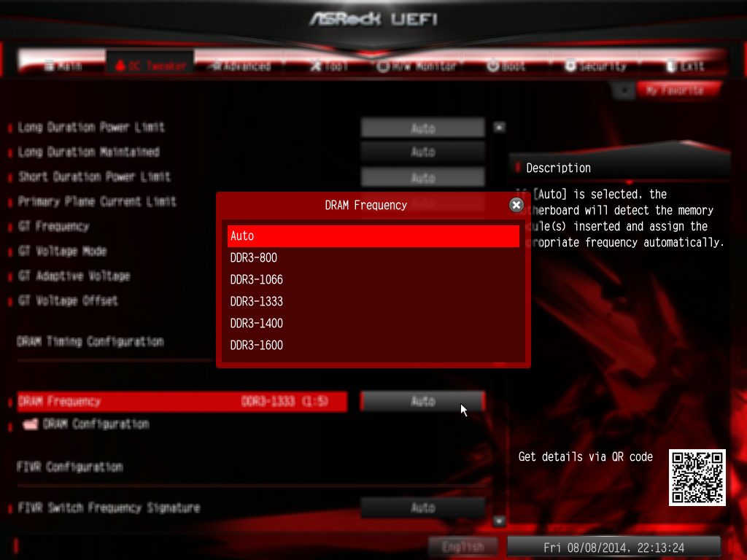
Task: Open FIVR Switch Frequency Signature Auto dropdown
Action: (x=423, y=507)
